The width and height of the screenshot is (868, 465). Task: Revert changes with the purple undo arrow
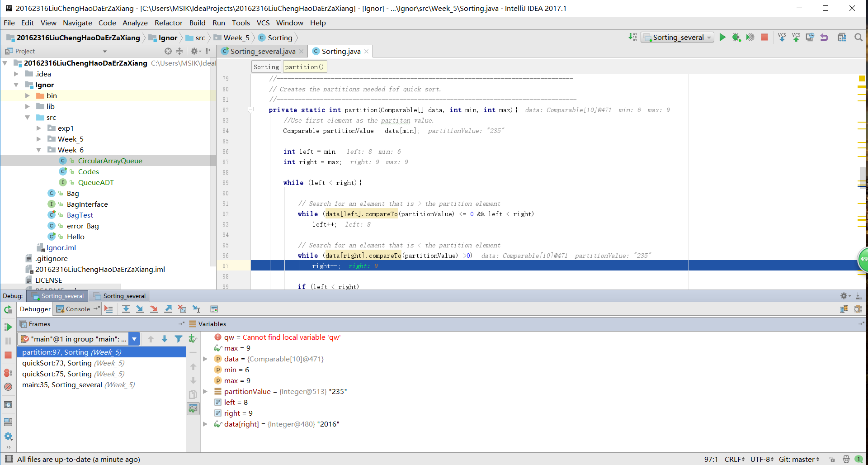824,37
